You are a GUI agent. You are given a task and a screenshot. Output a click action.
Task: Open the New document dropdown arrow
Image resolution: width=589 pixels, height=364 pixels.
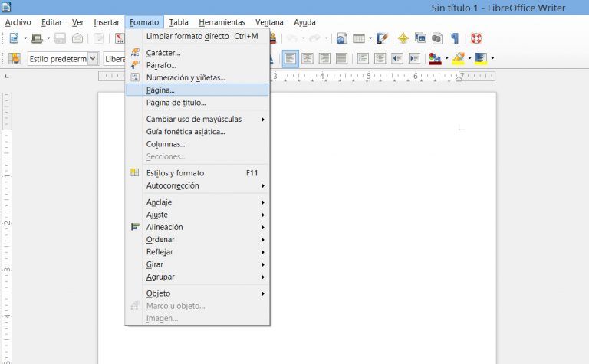coord(25,38)
